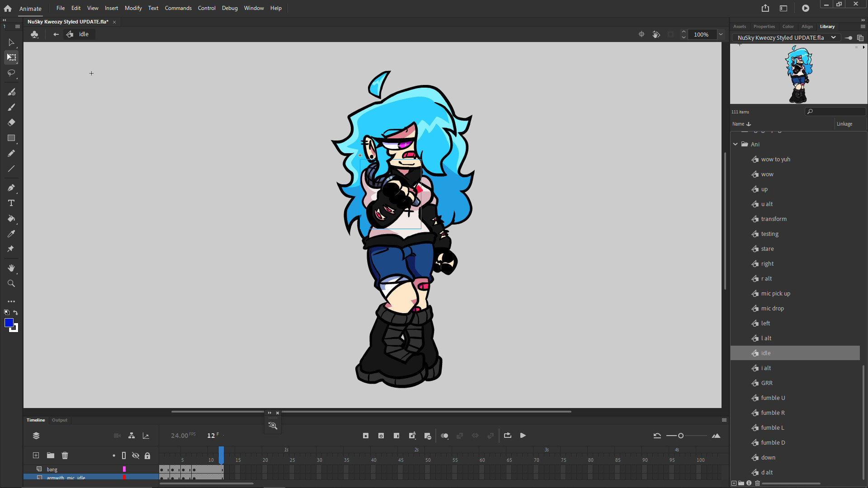The height and width of the screenshot is (488, 868).
Task: Open Onion Skin options in the timeline
Action: (445, 436)
